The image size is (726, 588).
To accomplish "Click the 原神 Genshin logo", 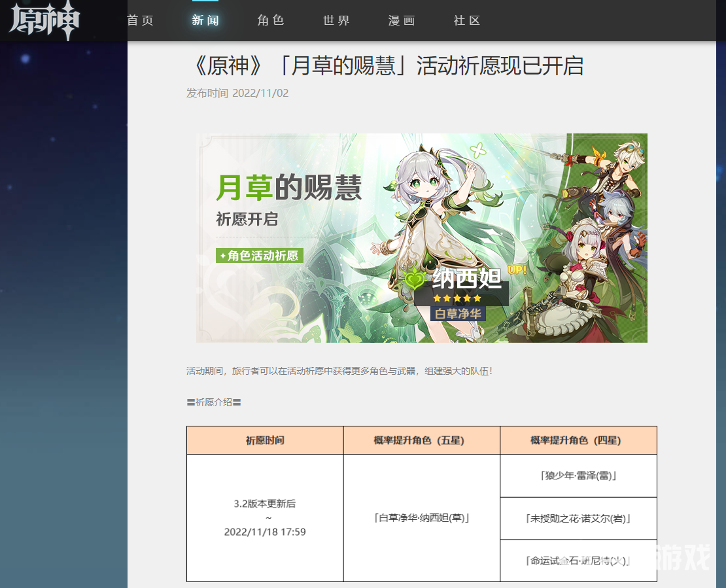I will (44, 20).
